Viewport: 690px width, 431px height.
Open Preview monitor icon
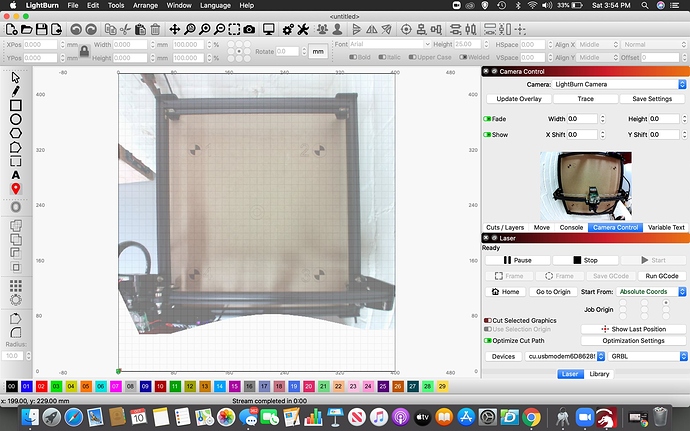coord(268,29)
